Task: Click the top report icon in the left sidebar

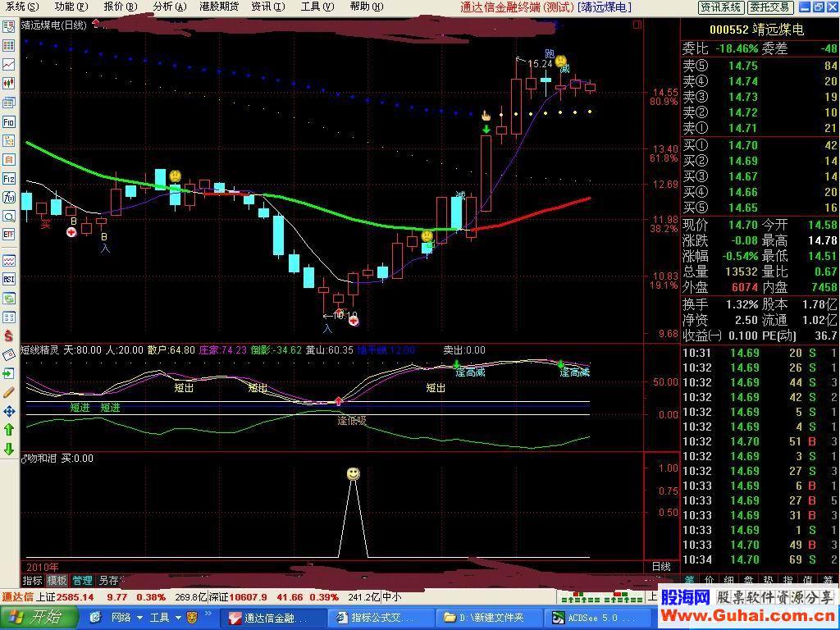Action: [8, 27]
